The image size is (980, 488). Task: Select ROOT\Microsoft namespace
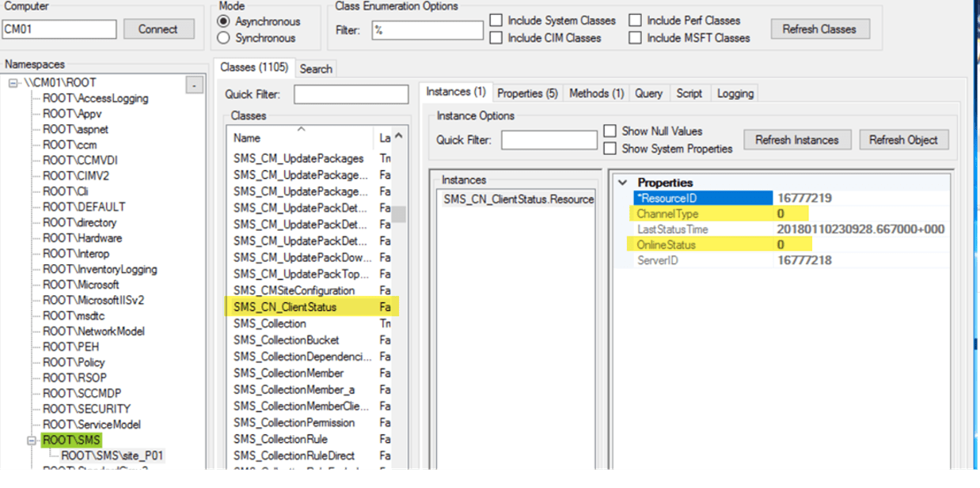[x=81, y=285]
